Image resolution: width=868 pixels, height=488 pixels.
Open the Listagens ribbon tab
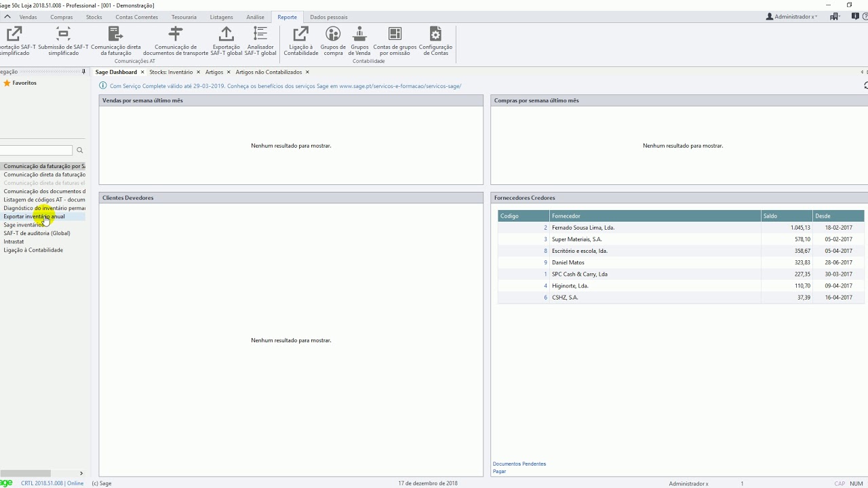(x=222, y=17)
